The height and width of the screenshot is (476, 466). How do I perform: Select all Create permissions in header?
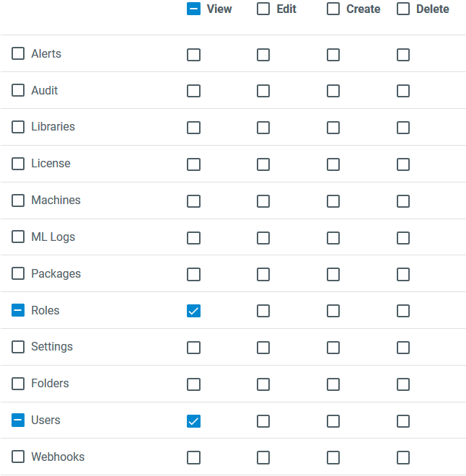[333, 9]
